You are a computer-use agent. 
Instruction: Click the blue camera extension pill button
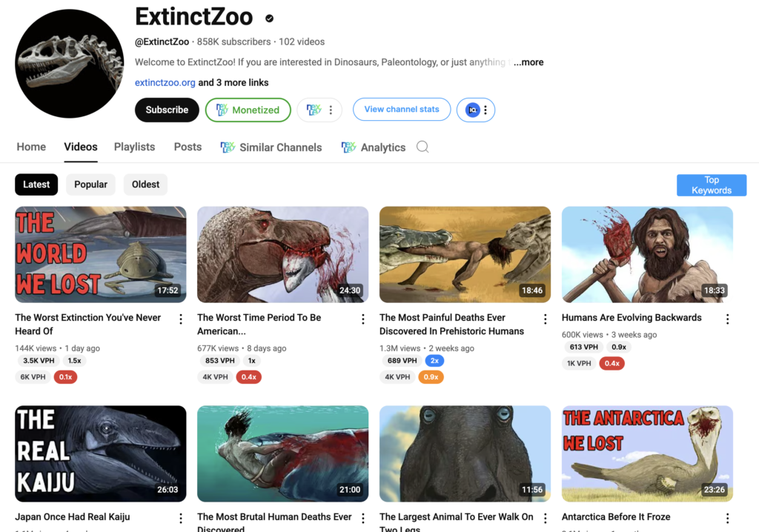click(x=476, y=110)
